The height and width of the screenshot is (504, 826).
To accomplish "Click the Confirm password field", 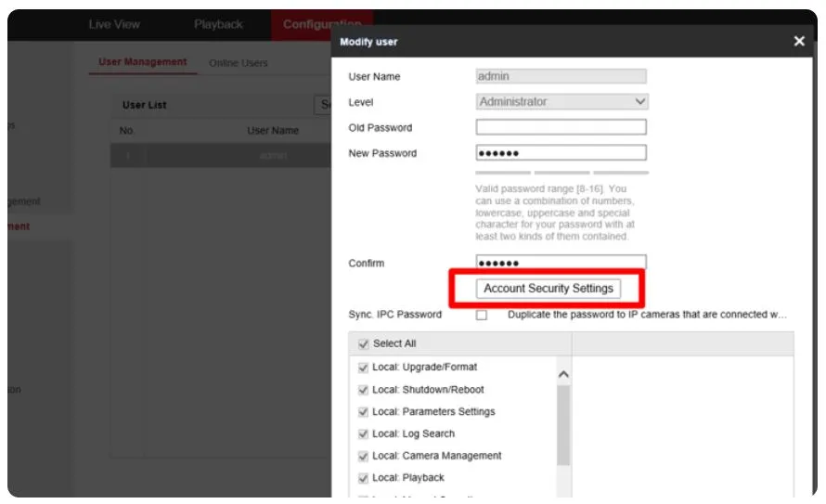I will [x=561, y=263].
